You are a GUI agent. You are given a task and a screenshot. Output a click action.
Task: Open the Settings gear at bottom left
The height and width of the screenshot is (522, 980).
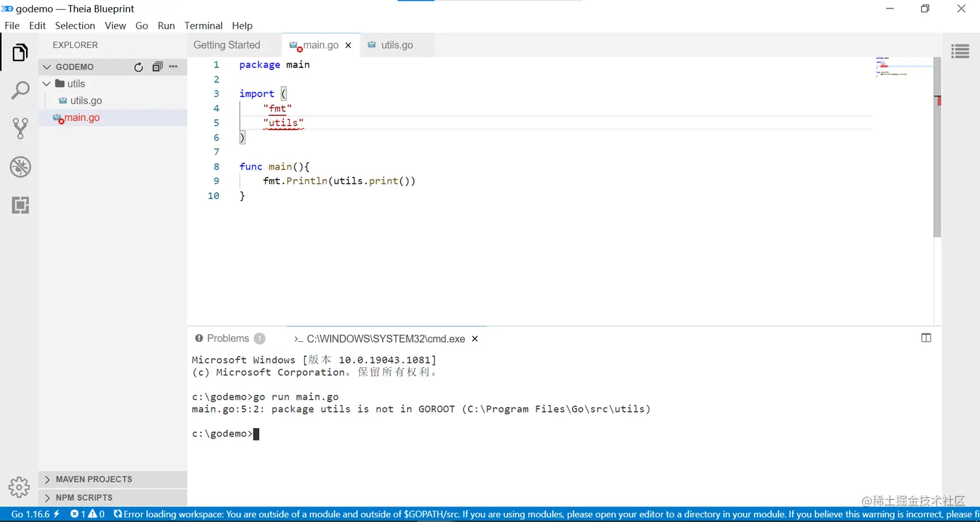tap(19, 487)
